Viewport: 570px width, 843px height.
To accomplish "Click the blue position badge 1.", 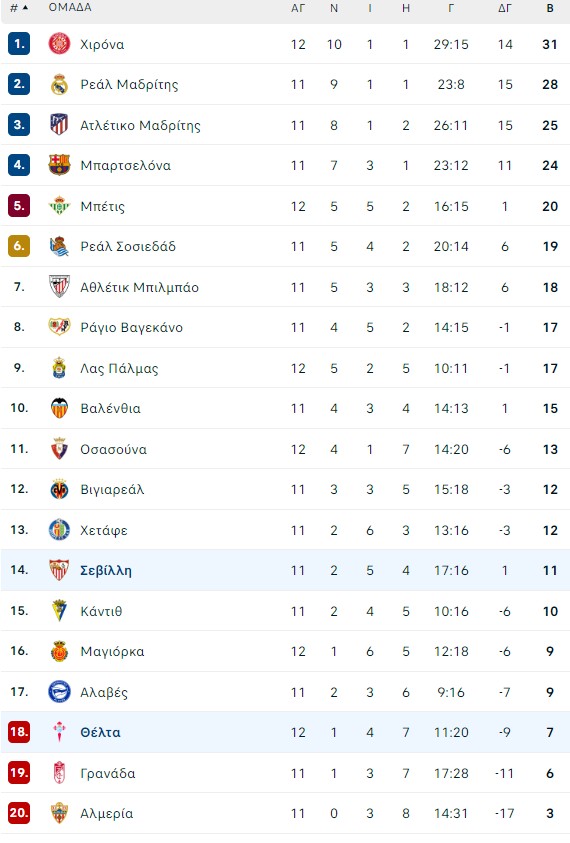I will coord(19,44).
